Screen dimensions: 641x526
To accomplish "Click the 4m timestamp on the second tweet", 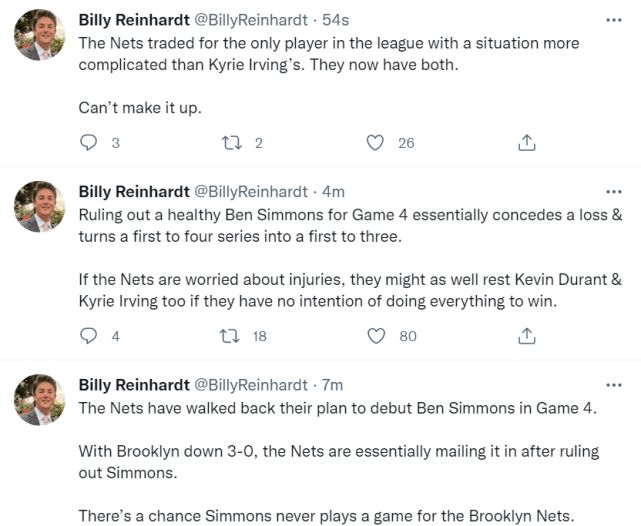I will [x=333, y=192].
